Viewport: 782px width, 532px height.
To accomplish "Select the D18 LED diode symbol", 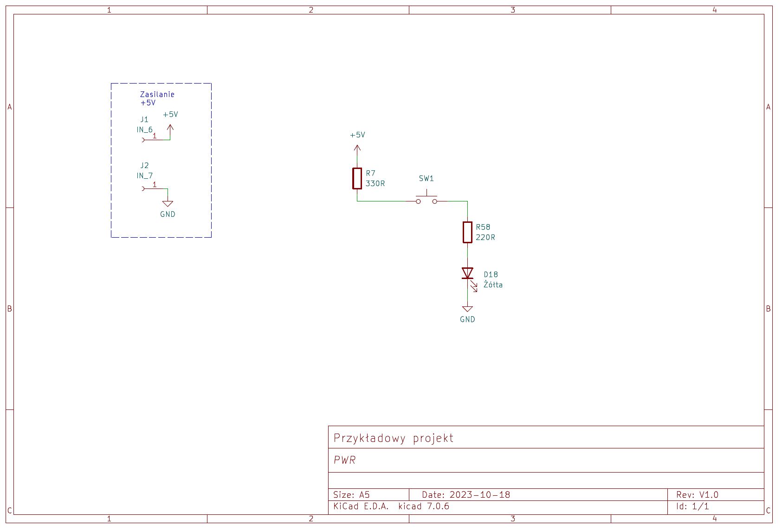I will (467, 273).
